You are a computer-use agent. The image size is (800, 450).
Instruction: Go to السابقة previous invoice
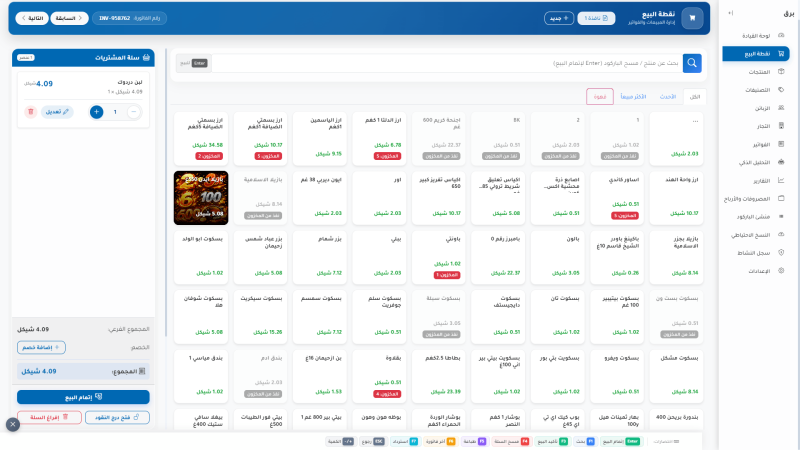pos(69,18)
